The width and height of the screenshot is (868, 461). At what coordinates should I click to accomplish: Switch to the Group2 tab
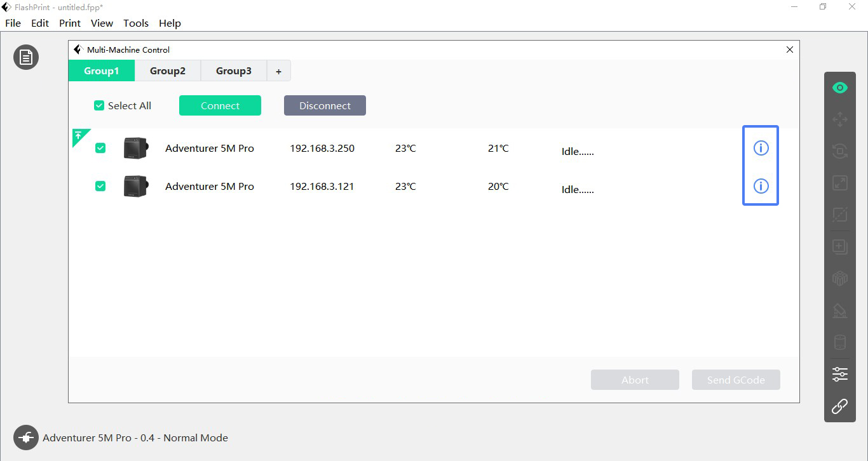coord(168,71)
